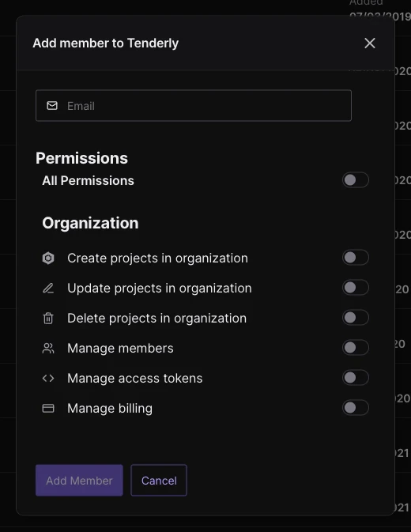The image size is (411, 532).
Task: Toggle Update projects in organization permission
Action: [x=356, y=288]
